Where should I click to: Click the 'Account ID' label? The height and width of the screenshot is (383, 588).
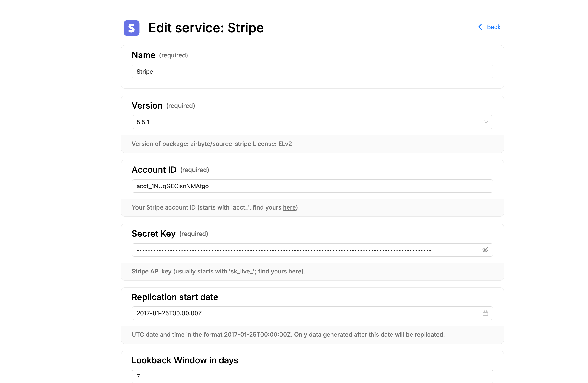pos(154,170)
